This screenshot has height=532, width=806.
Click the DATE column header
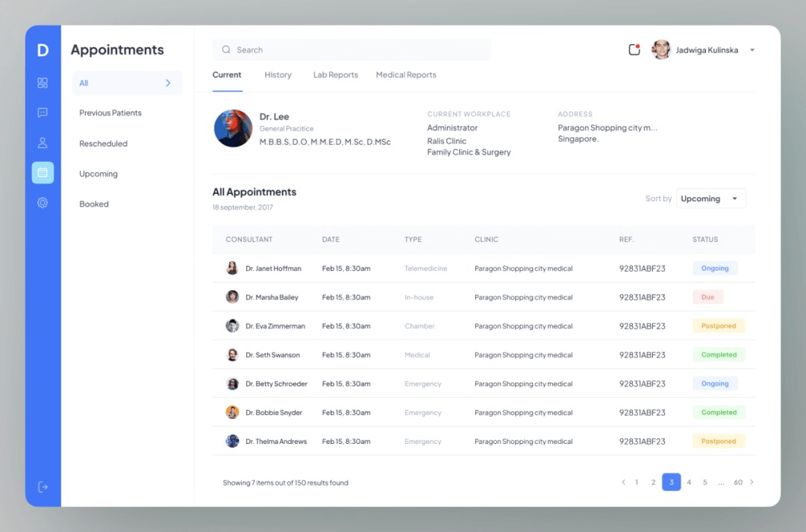coord(331,240)
